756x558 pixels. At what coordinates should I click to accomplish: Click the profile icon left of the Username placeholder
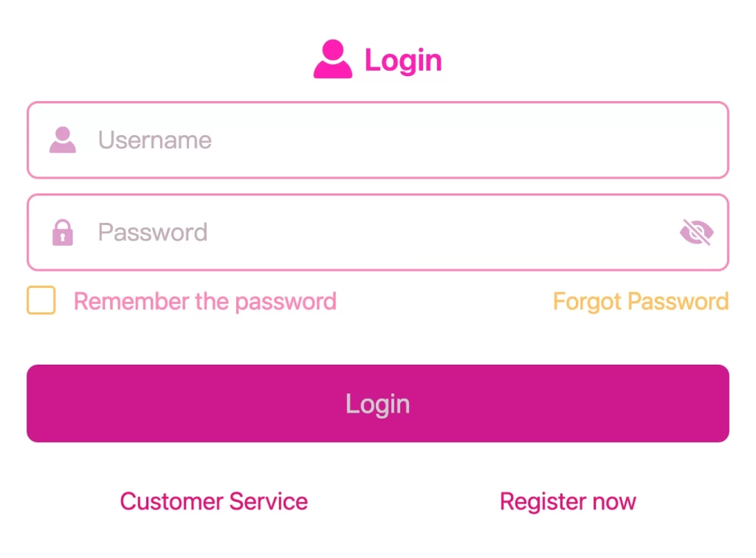[x=62, y=139]
